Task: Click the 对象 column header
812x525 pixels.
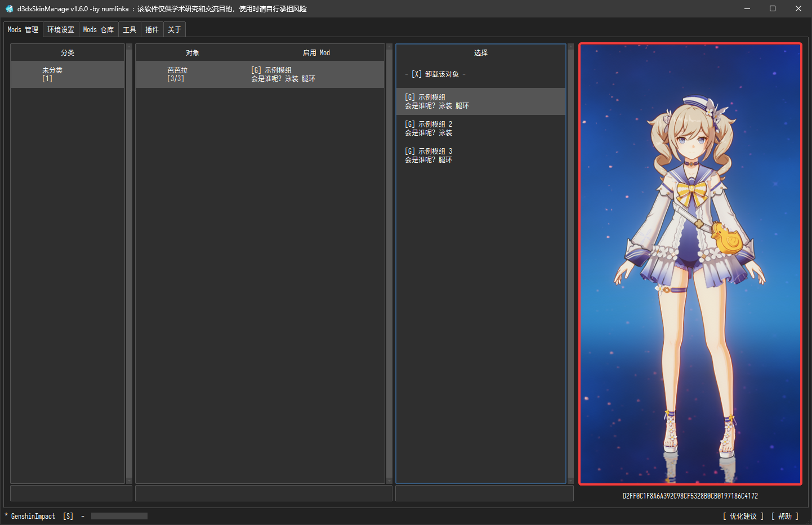Action: pos(193,52)
